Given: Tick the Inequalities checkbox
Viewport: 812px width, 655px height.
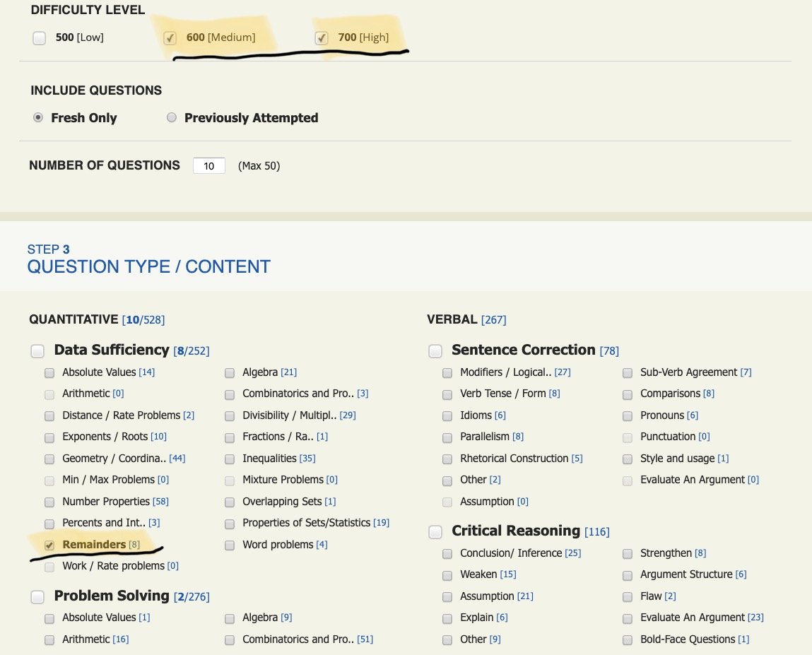Looking at the screenshot, I should click(x=230, y=459).
